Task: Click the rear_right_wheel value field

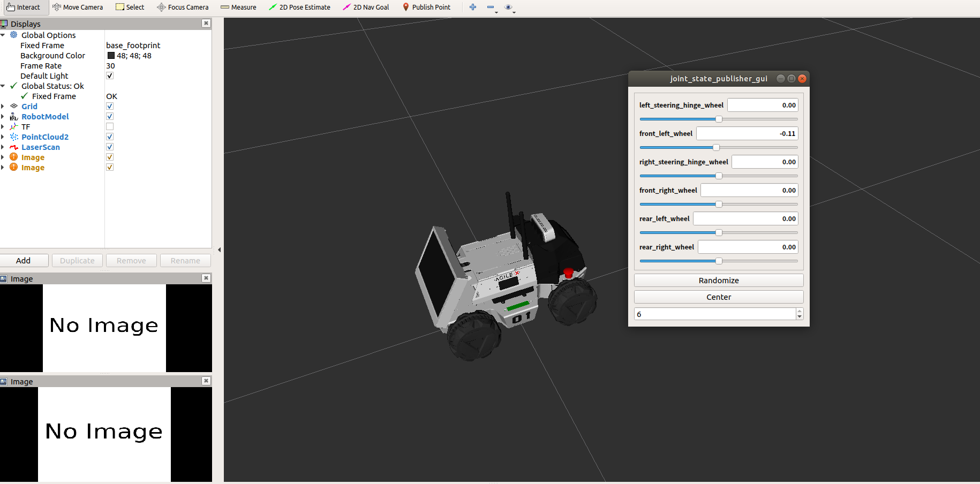Action: [748, 247]
